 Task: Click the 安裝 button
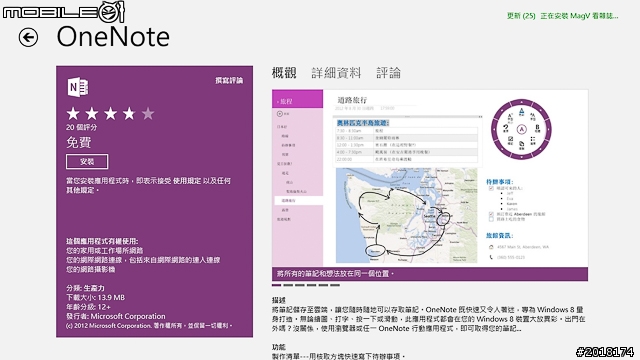[x=87, y=162]
